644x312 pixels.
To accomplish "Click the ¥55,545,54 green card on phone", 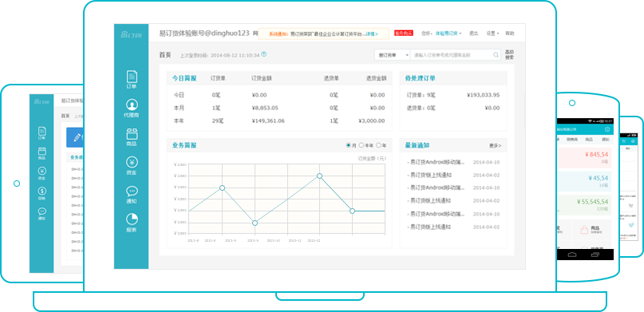I will click(x=583, y=205).
